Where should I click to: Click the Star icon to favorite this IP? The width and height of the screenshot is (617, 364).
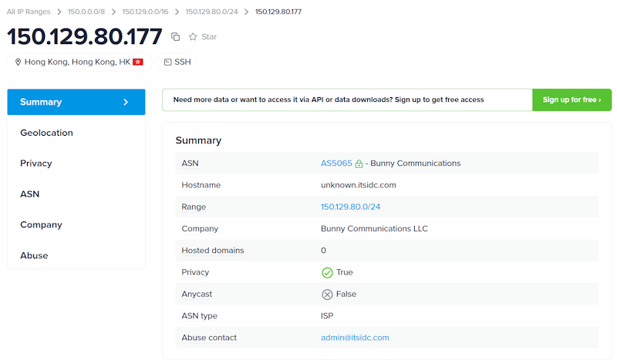[193, 37]
